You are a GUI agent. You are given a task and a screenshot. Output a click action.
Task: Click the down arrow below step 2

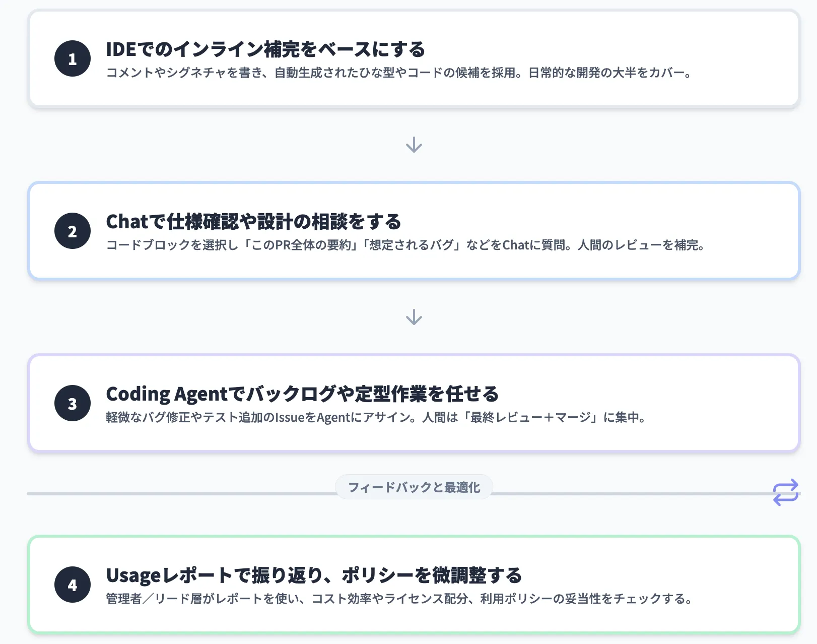[414, 316]
